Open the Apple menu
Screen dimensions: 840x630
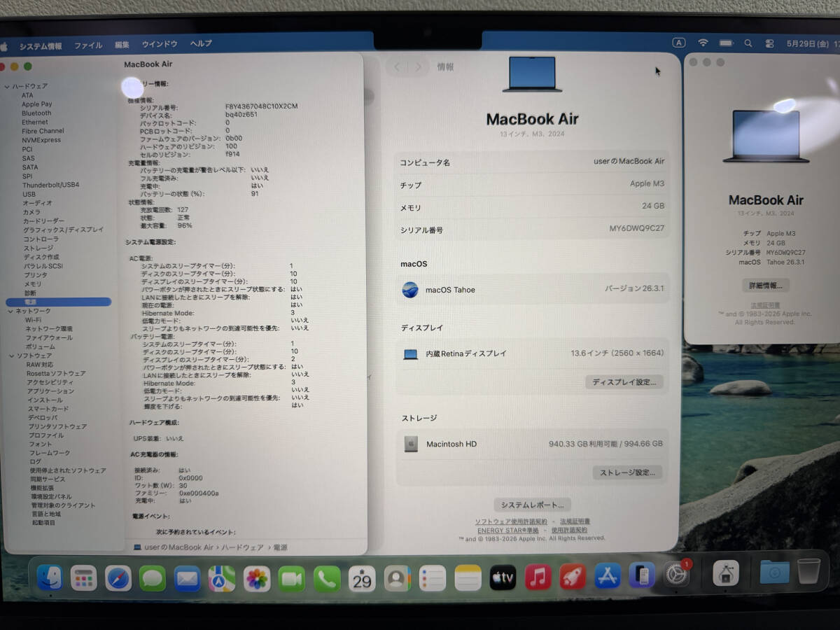coord(3,46)
